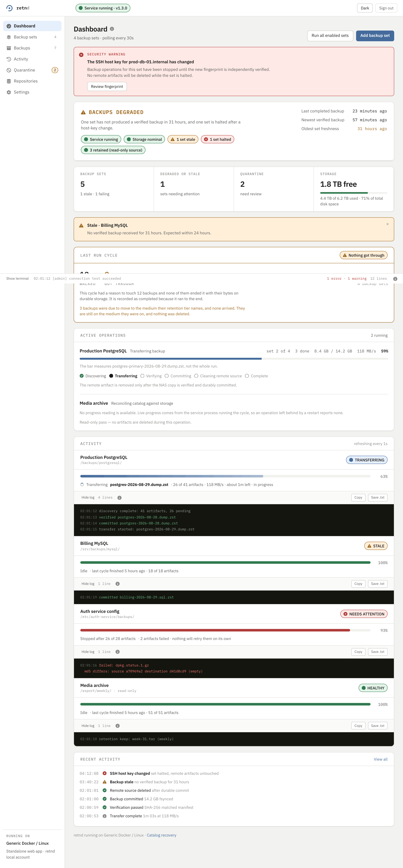This screenshot has height=868, width=403.
Task: Open Backups in the sidebar
Action: tap(32, 48)
